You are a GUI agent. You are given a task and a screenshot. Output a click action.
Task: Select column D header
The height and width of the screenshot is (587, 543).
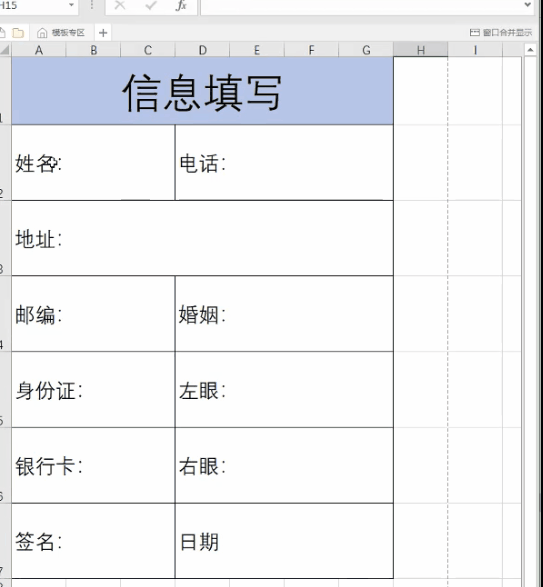click(202, 50)
